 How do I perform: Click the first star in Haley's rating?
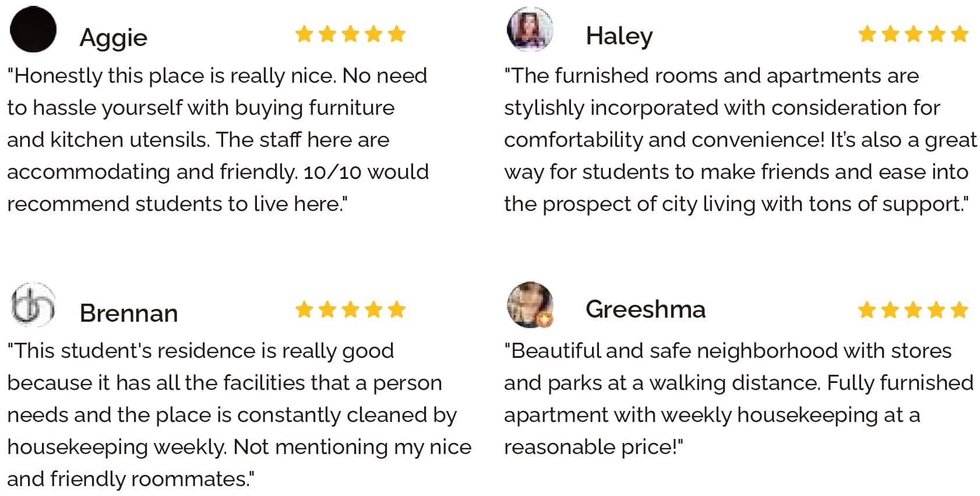867,34
